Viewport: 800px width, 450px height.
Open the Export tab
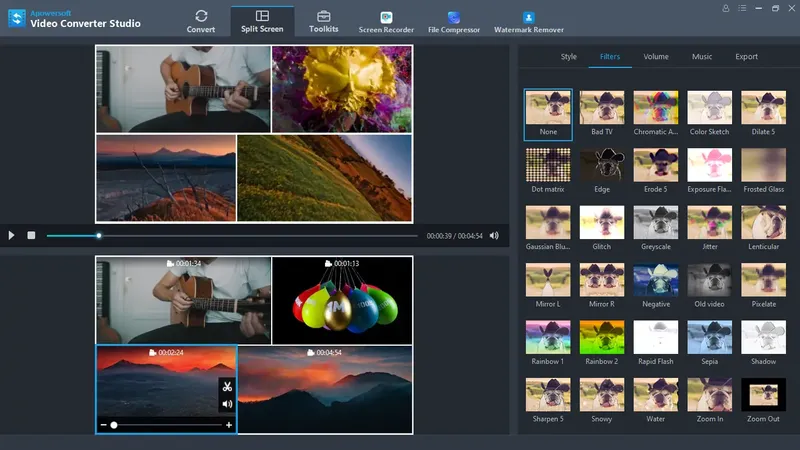click(x=746, y=57)
